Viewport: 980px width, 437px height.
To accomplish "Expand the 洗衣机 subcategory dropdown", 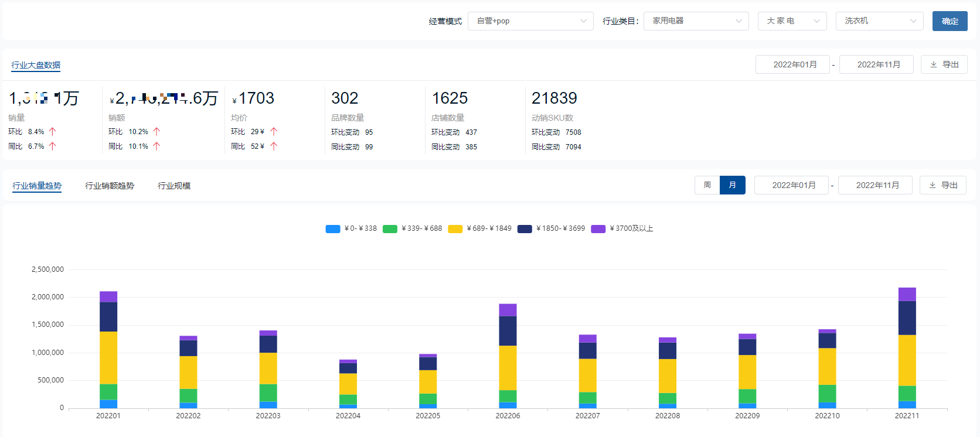I will click(x=880, y=21).
